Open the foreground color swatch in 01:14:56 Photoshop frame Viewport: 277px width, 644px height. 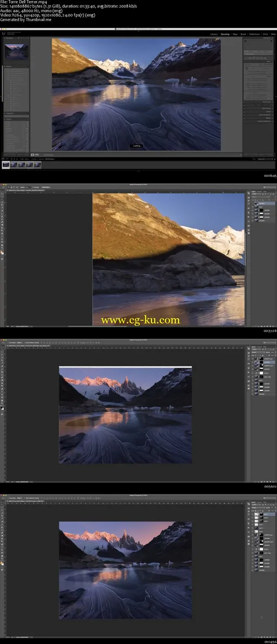click(2, 563)
